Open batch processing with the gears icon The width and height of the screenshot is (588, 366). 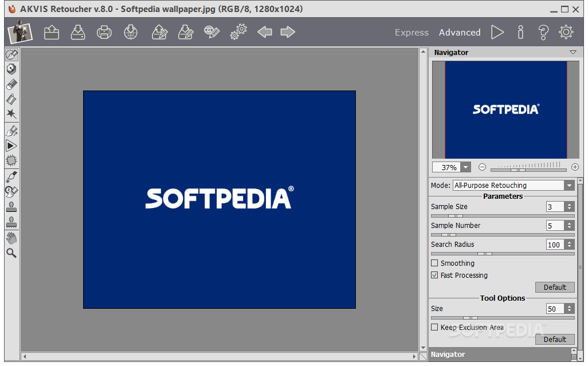[x=238, y=32]
